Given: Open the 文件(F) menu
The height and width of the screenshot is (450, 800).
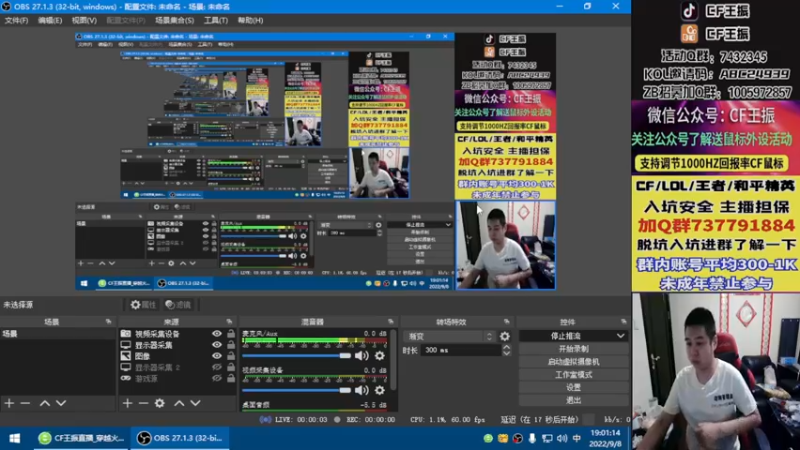Looking at the screenshot, I should click(16, 20).
